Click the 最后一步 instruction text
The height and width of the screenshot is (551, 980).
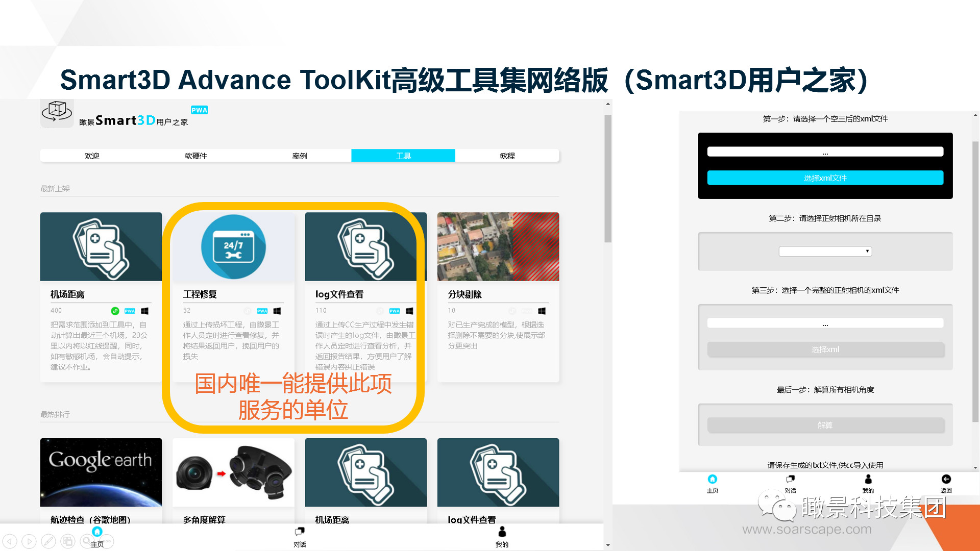click(825, 390)
